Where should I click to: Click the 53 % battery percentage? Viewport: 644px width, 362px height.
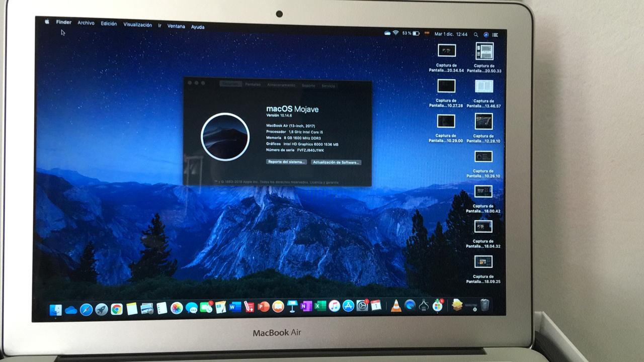click(407, 33)
